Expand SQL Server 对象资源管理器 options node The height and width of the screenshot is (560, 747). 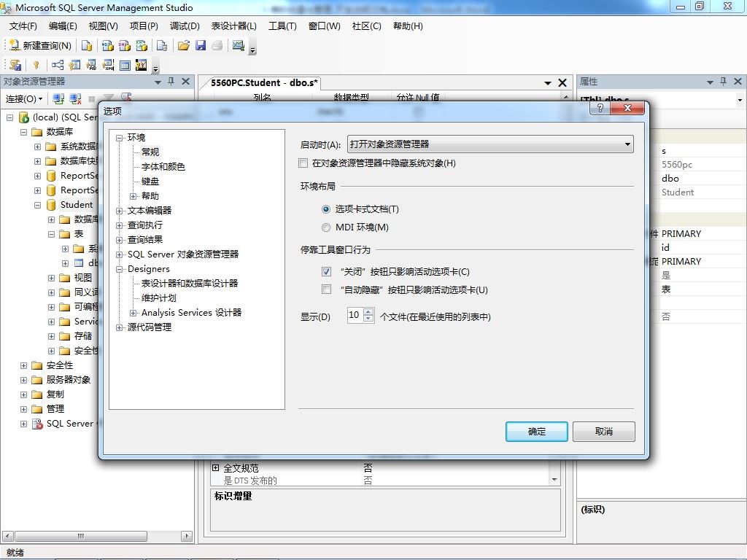tap(119, 254)
